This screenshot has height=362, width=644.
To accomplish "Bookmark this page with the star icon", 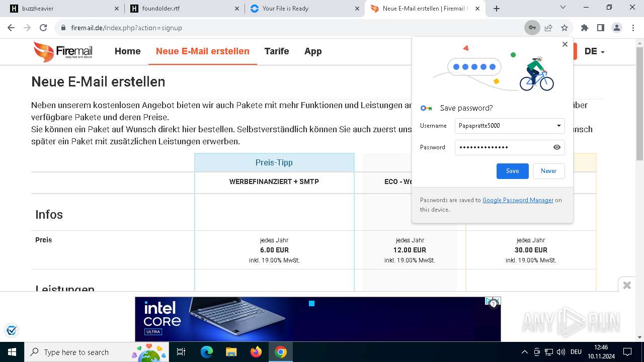I will point(565,28).
